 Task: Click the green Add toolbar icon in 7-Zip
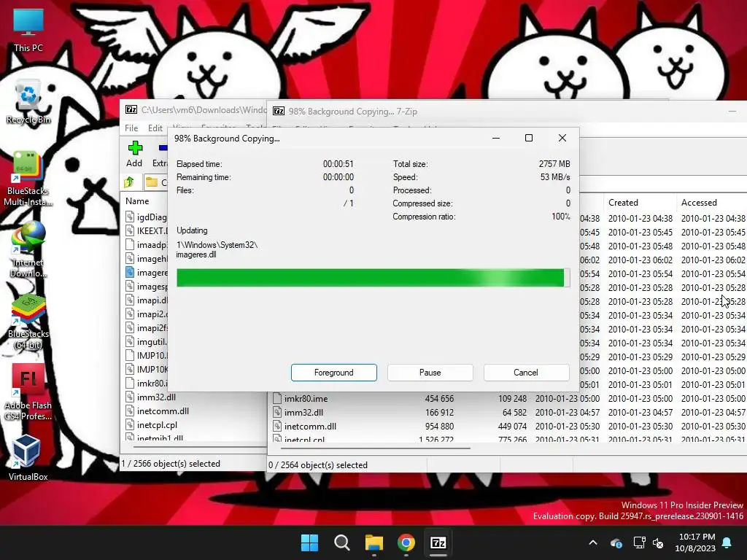click(x=134, y=154)
